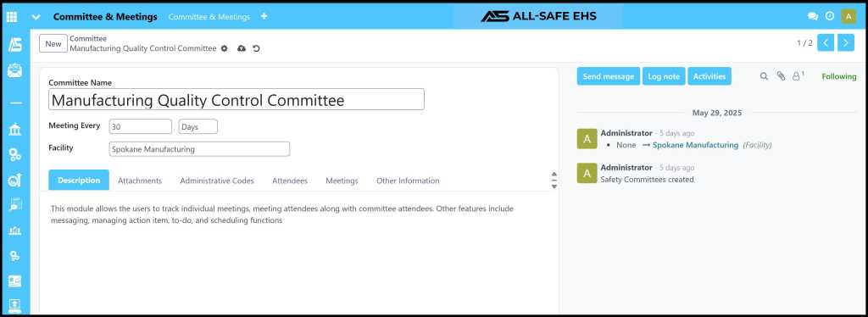Go to next record with right arrow
Image resolution: width=868 pixels, height=317 pixels.
click(845, 42)
